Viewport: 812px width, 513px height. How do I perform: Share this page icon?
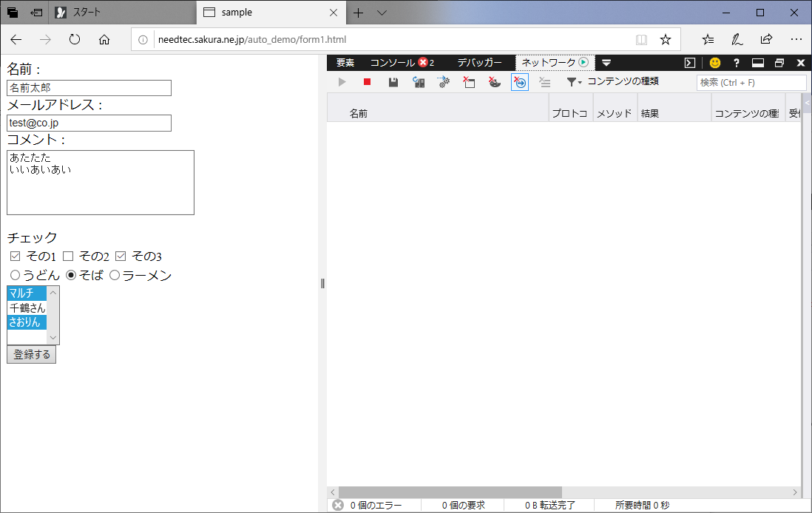(766, 39)
